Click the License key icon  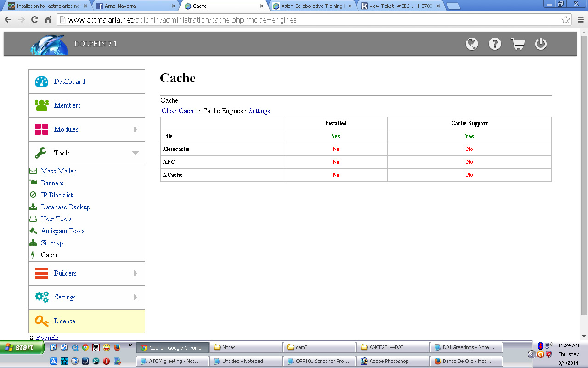(41, 321)
